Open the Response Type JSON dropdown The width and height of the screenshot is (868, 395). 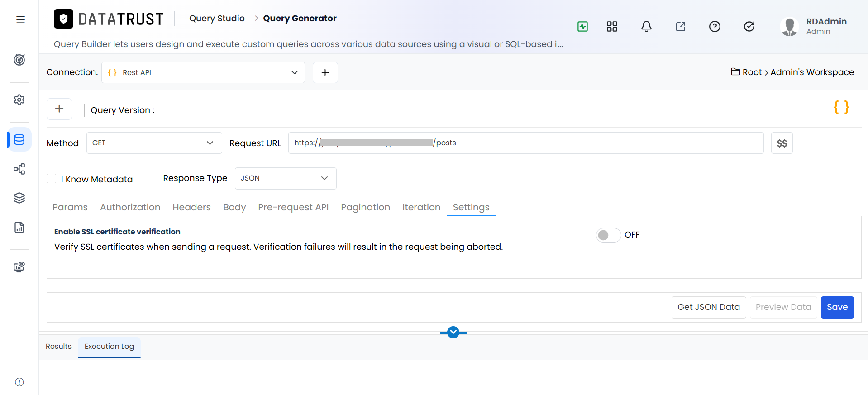click(286, 178)
